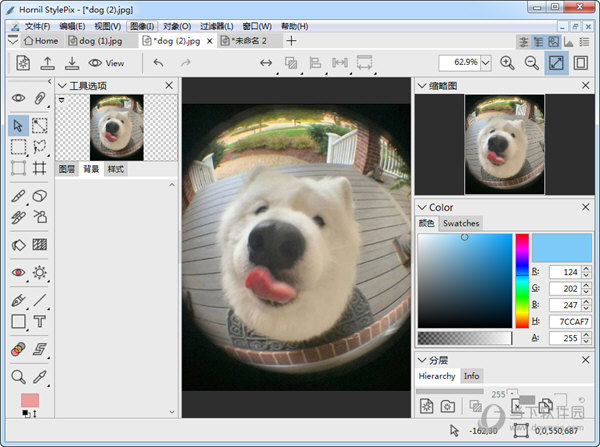Collapse the toolbox with the chevron
Screen dimensions: 600x447
[x=49, y=81]
